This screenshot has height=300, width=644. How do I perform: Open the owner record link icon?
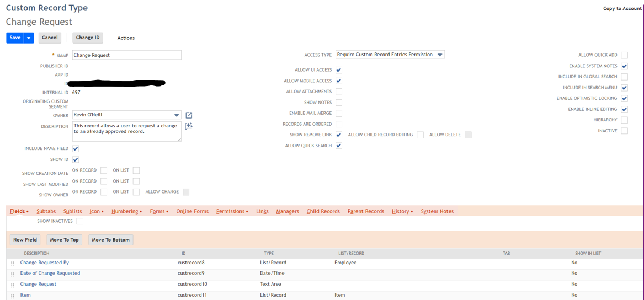pos(189,115)
